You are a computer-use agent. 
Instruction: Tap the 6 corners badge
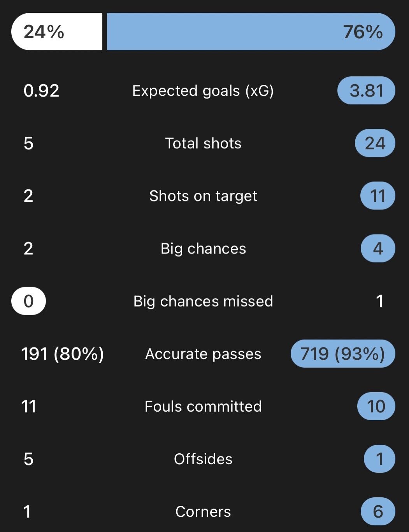coord(377,511)
